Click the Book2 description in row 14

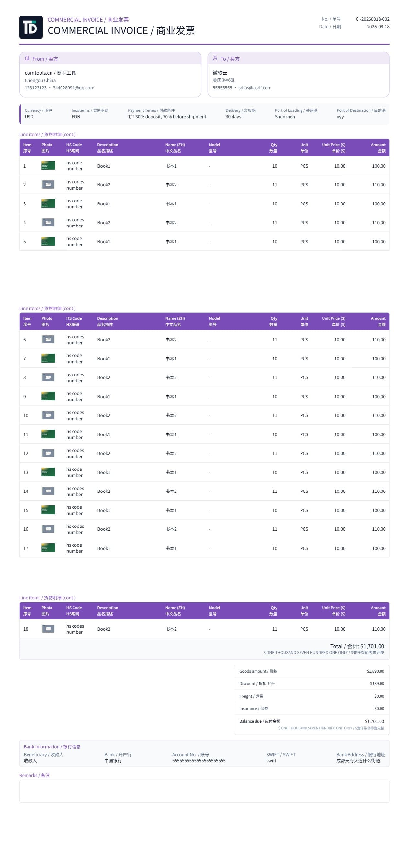[x=104, y=491]
